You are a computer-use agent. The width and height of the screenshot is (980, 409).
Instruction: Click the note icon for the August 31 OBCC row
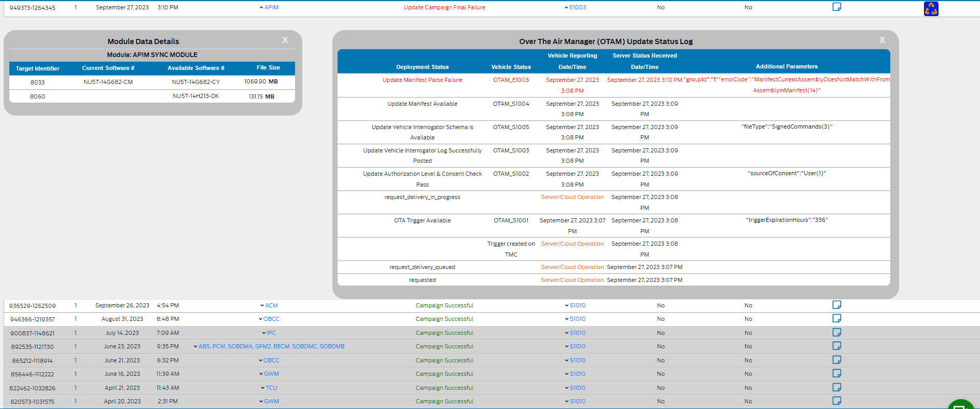(836, 318)
